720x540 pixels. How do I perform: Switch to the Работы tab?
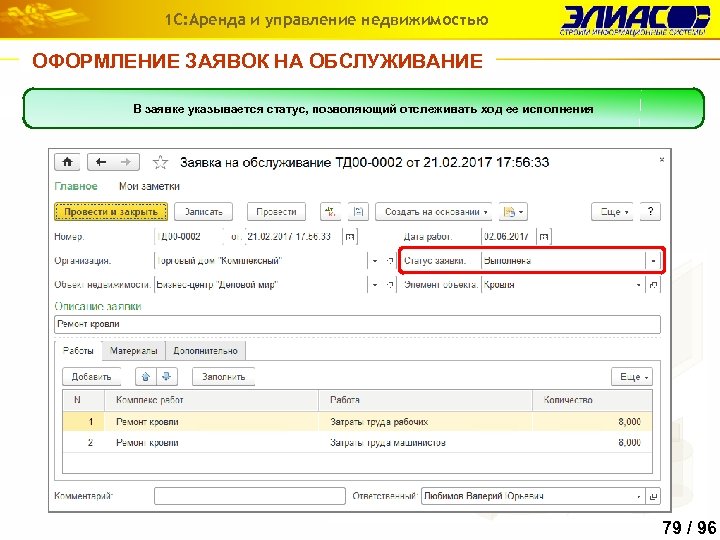click(78, 351)
